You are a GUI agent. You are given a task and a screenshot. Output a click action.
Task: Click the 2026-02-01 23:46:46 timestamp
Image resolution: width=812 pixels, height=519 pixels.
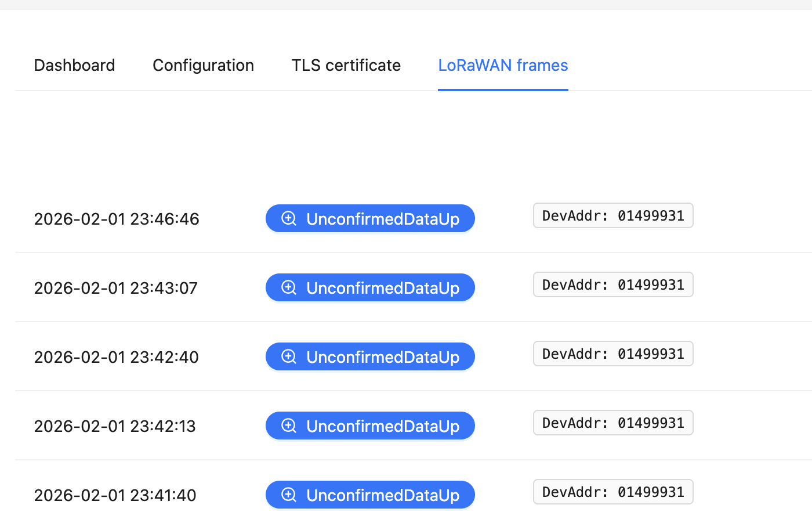pyautogui.click(x=117, y=219)
